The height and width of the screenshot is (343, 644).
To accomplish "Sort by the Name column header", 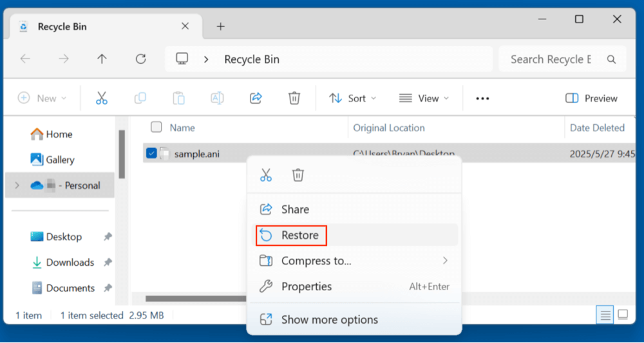I will (x=182, y=127).
